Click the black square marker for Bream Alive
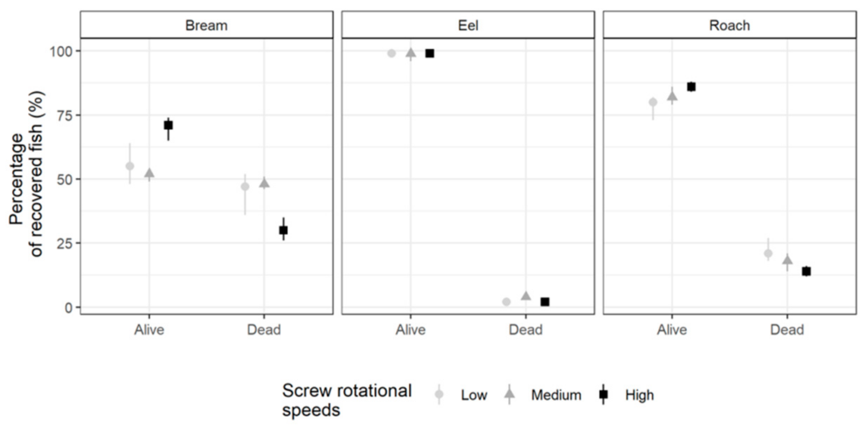The height and width of the screenshot is (428, 868). point(168,125)
